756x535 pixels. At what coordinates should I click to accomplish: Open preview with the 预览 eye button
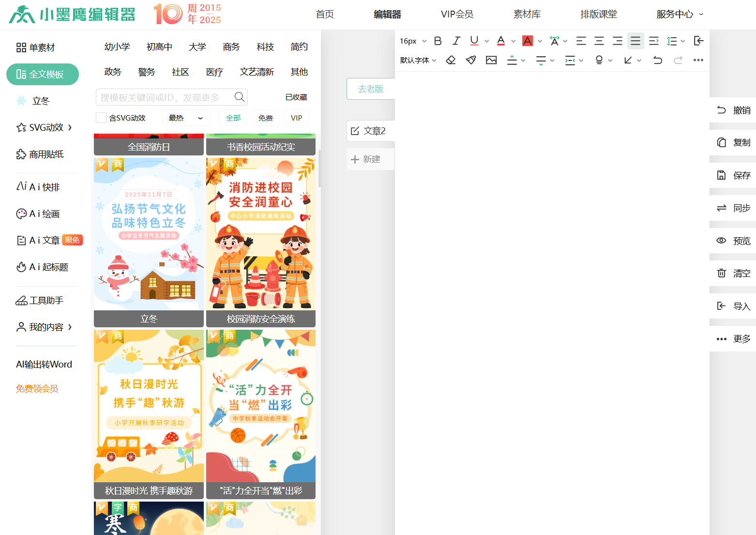[733, 241]
